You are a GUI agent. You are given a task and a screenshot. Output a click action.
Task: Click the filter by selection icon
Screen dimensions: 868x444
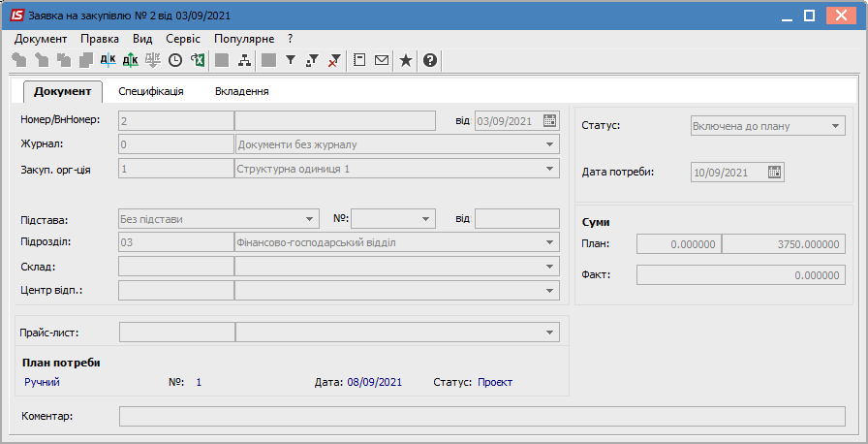(x=312, y=60)
